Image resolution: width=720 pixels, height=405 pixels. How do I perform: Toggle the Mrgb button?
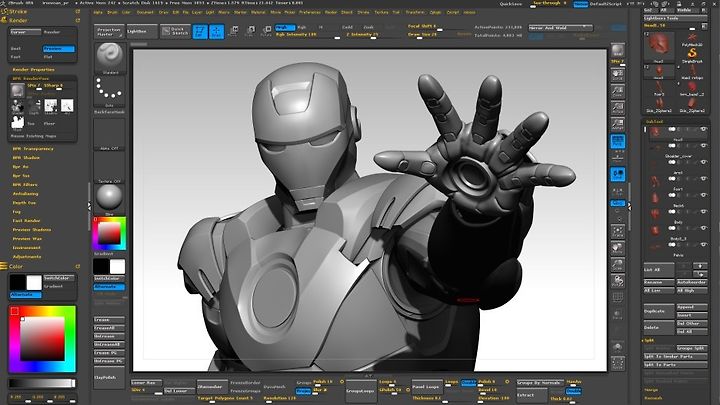coord(284,28)
